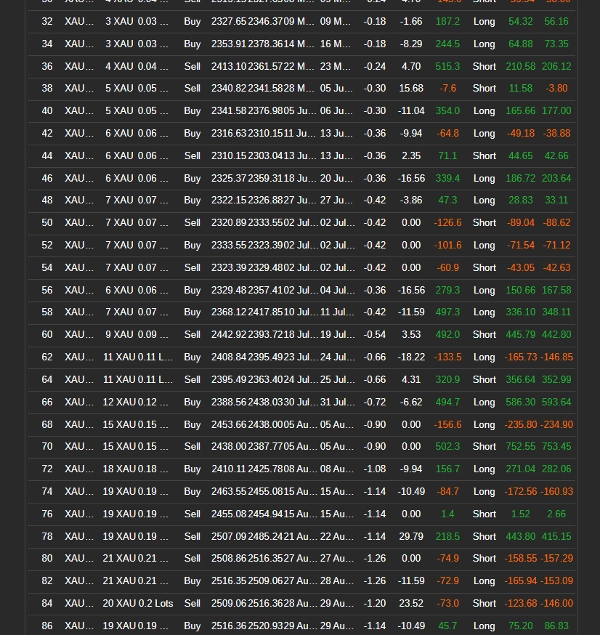The width and height of the screenshot is (600, 635).
Task: Click the 586.30 profit value in trade 66
Action: pyautogui.click(x=521, y=402)
